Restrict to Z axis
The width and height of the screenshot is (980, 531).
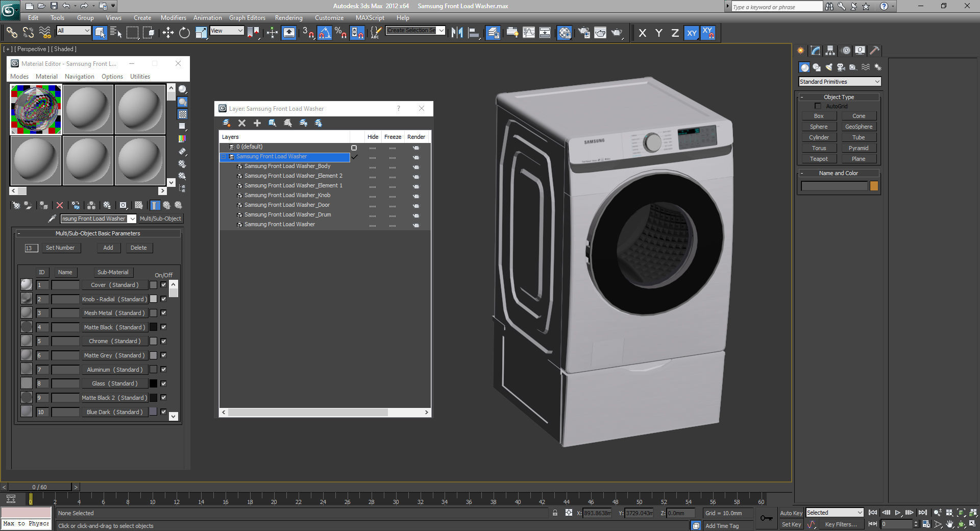(x=675, y=33)
